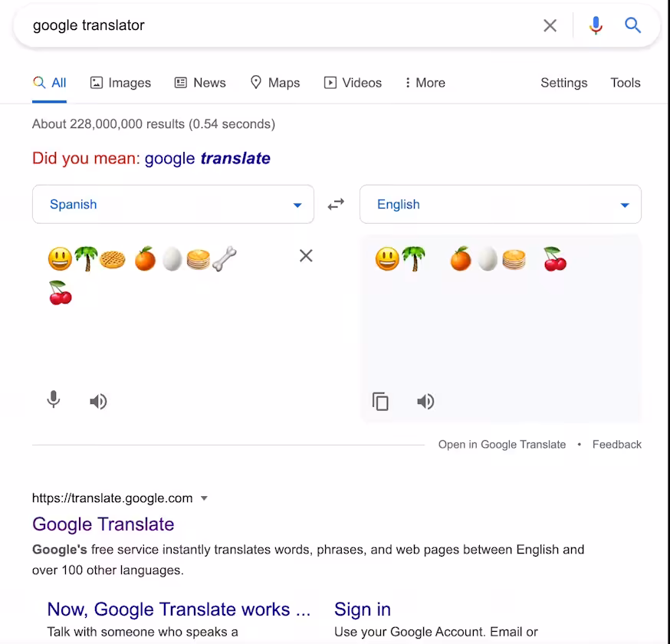Open the Videos tab

(x=353, y=83)
